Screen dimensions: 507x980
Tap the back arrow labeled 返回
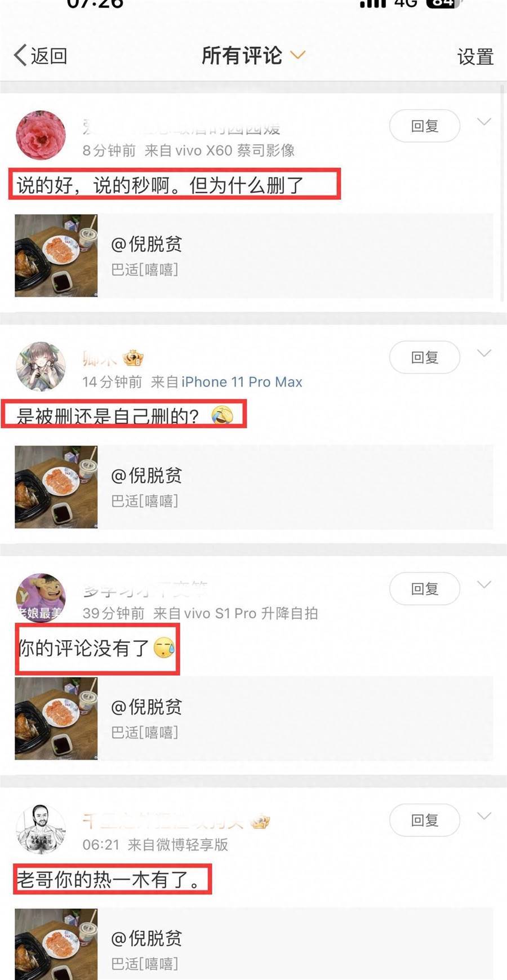click(40, 55)
